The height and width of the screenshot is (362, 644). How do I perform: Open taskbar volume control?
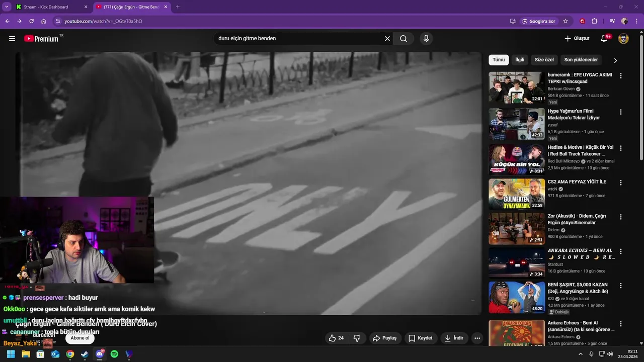610,354
